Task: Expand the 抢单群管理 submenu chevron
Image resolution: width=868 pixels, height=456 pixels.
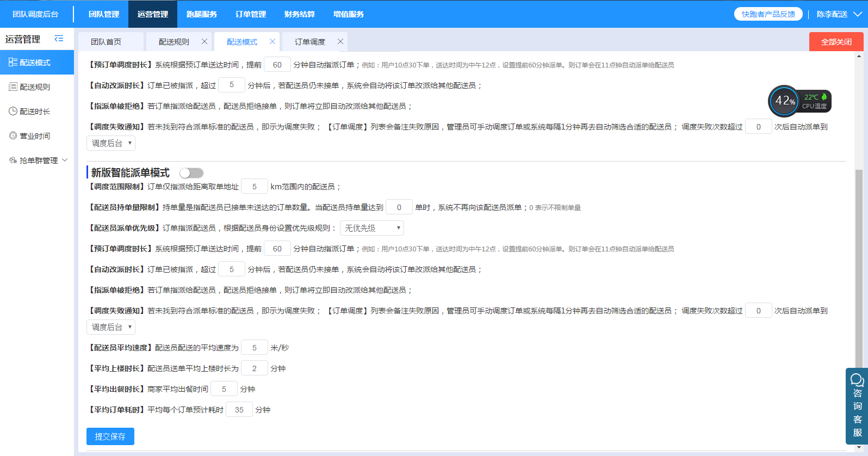Action: click(65, 160)
